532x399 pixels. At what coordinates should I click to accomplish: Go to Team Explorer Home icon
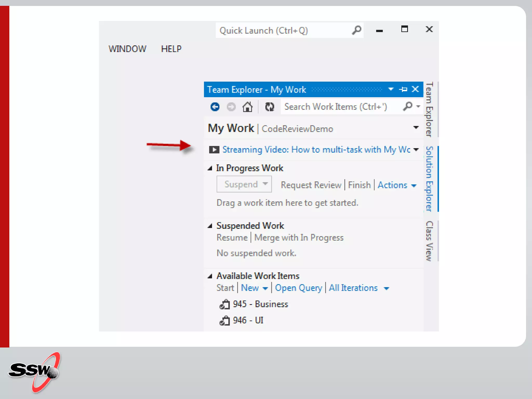point(247,107)
